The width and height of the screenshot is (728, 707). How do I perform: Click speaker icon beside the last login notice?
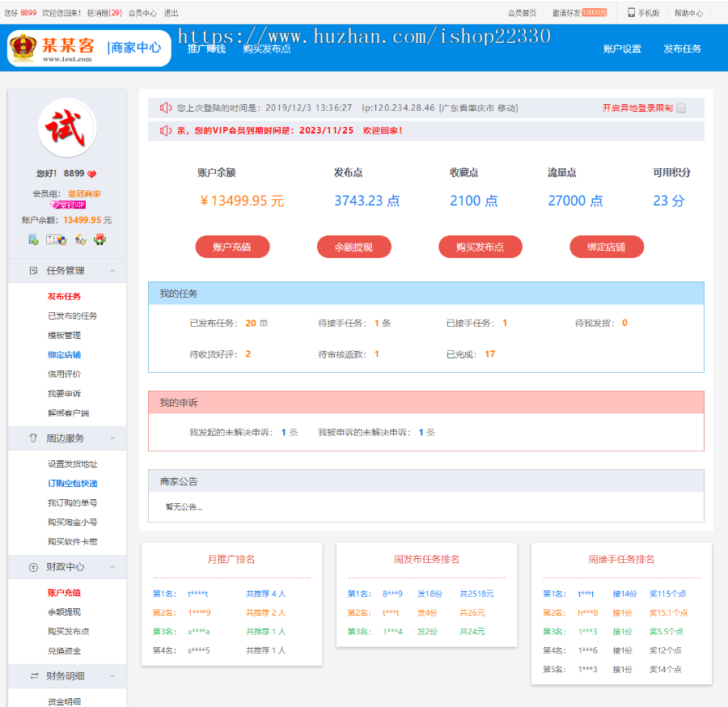point(166,106)
